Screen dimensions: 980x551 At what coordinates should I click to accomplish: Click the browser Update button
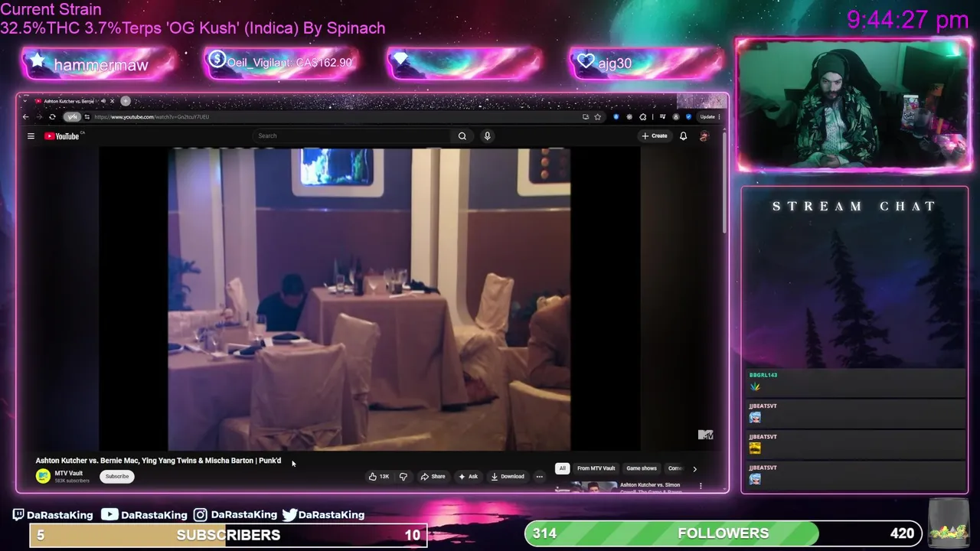709,117
